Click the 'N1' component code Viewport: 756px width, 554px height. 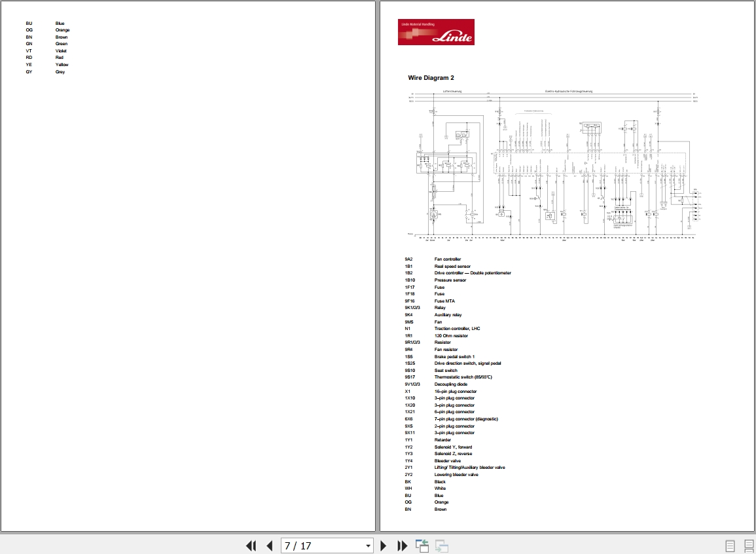click(407, 328)
